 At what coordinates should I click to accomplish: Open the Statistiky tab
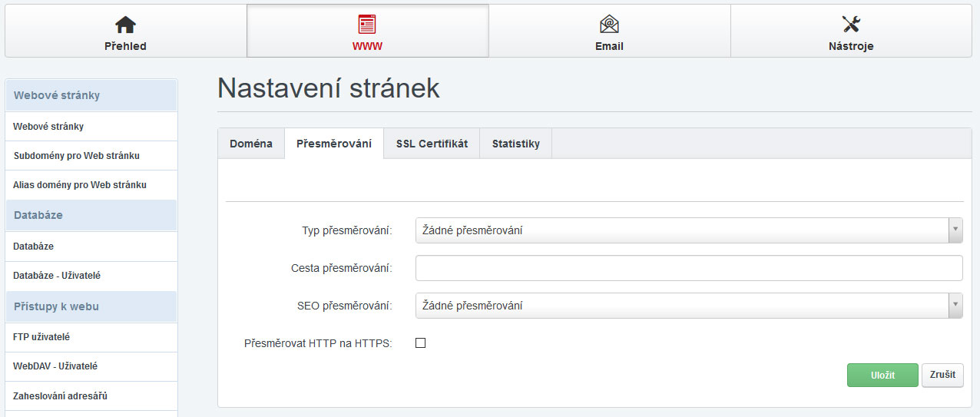515,144
